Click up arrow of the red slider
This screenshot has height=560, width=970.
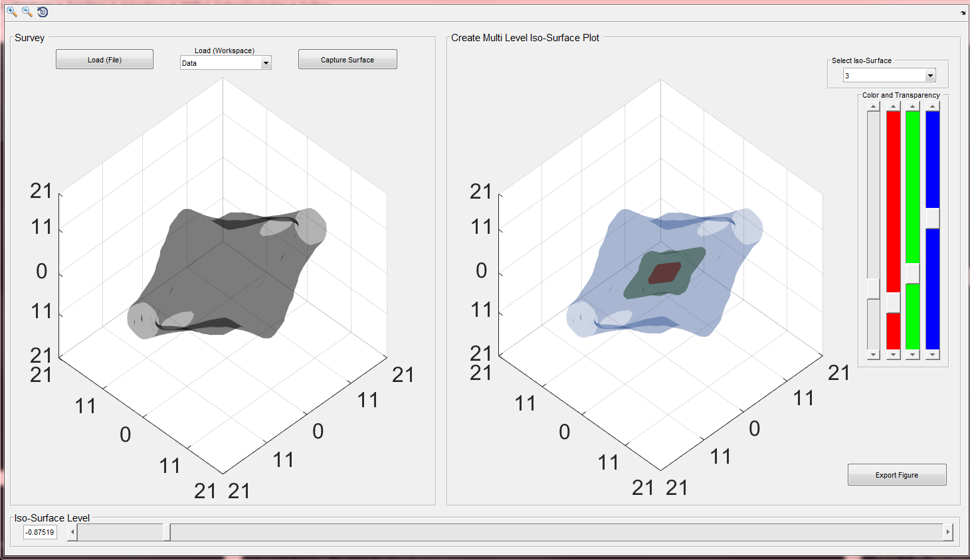894,106
